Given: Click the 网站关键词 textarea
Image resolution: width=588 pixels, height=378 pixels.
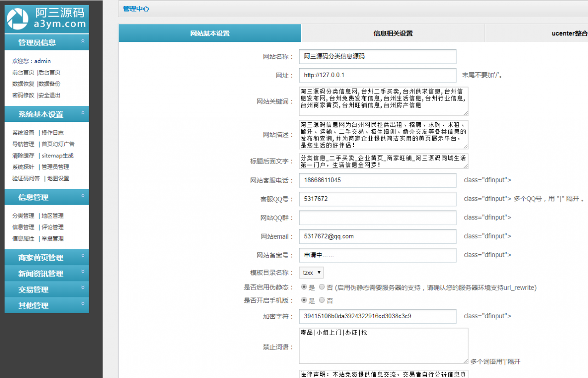Looking at the screenshot, I should [x=384, y=101].
